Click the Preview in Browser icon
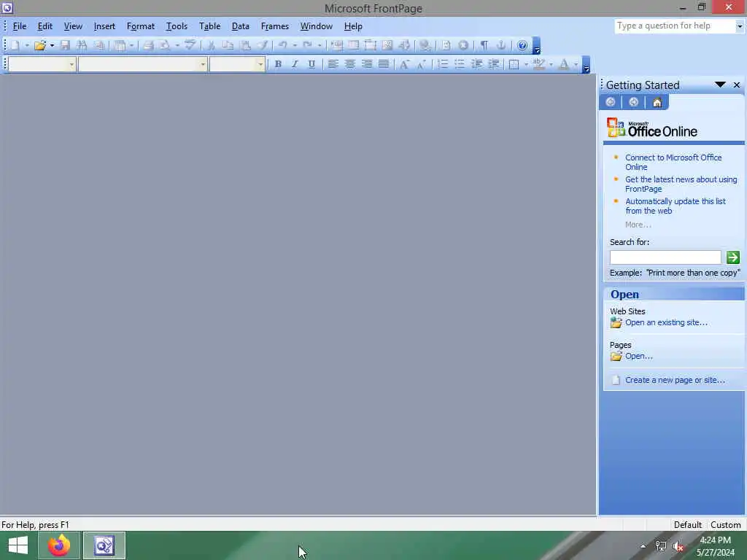This screenshot has height=560, width=747. [x=165, y=45]
